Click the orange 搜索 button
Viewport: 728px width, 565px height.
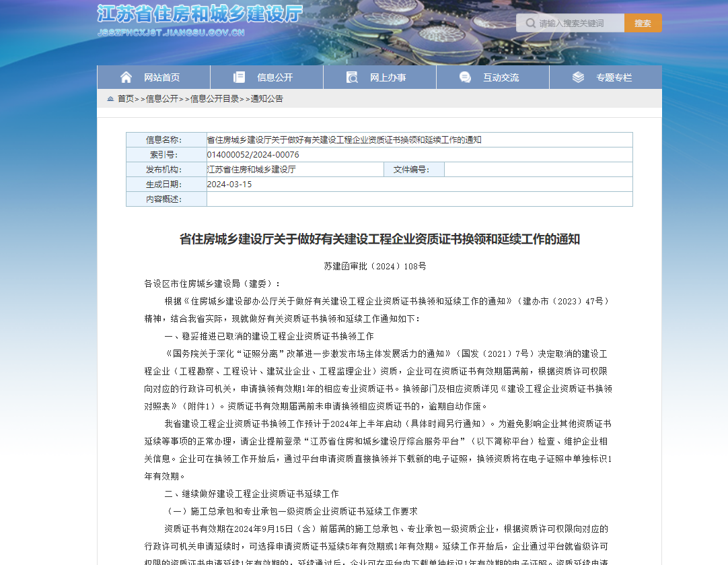[x=643, y=23]
